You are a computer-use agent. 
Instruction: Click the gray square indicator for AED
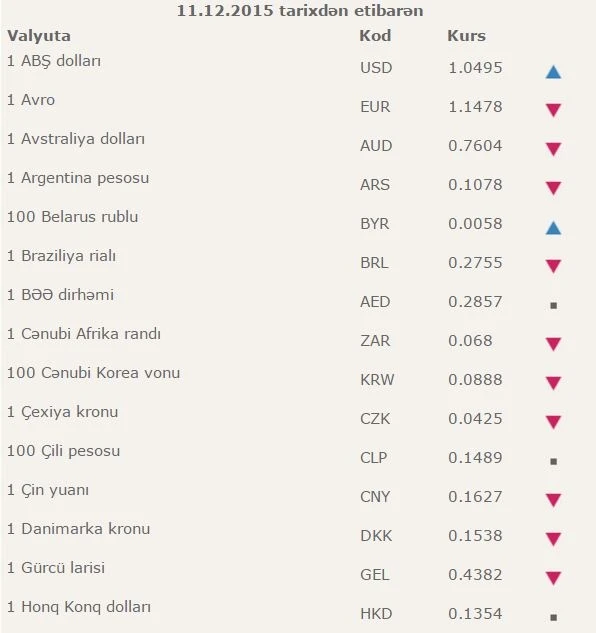[554, 306]
